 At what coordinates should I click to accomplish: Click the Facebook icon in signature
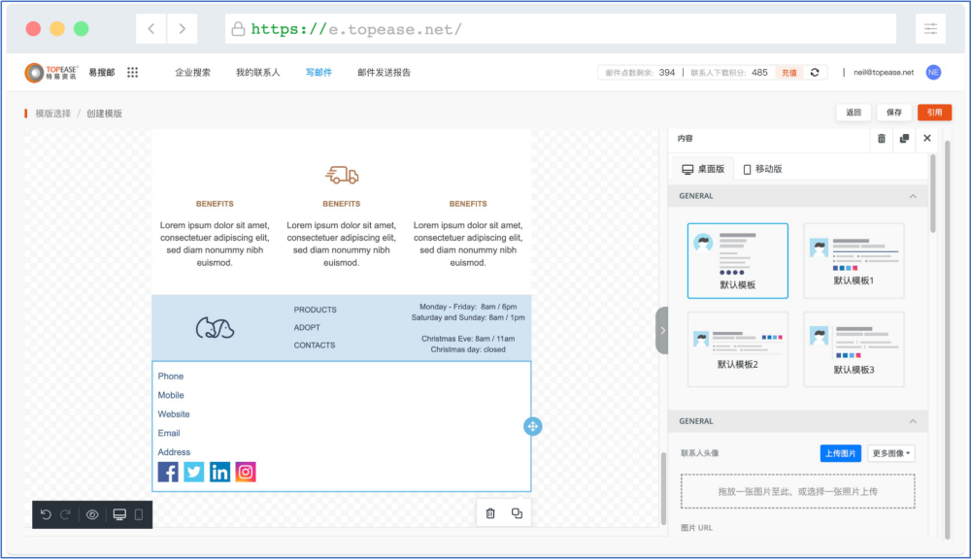[168, 472]
